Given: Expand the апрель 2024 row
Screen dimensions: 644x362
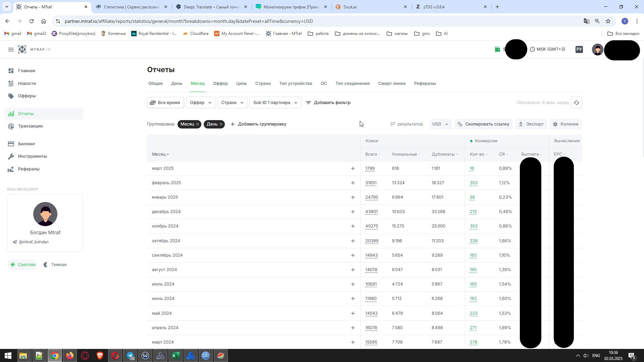Looking at the screenshot, I should coord(353,328).
